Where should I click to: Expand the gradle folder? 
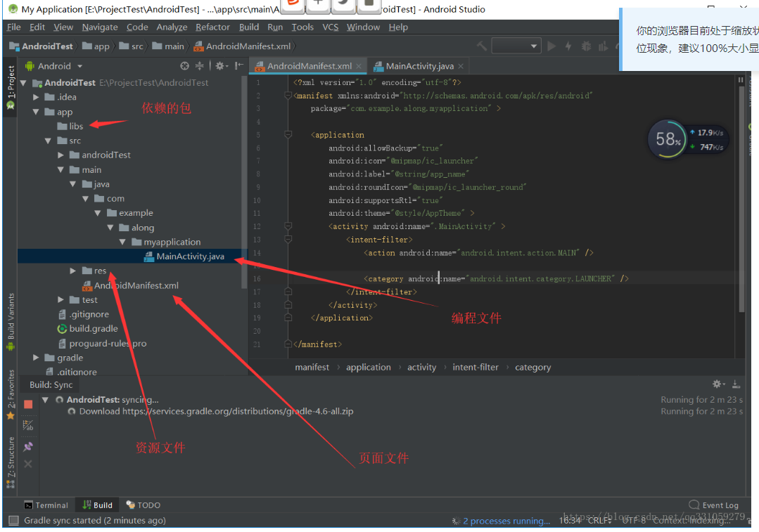click(36, 358)
